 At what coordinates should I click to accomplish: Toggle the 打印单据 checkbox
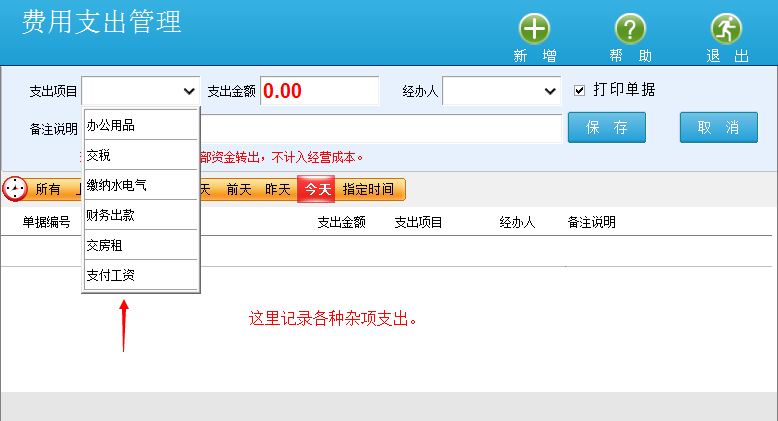tap(579, 90)
